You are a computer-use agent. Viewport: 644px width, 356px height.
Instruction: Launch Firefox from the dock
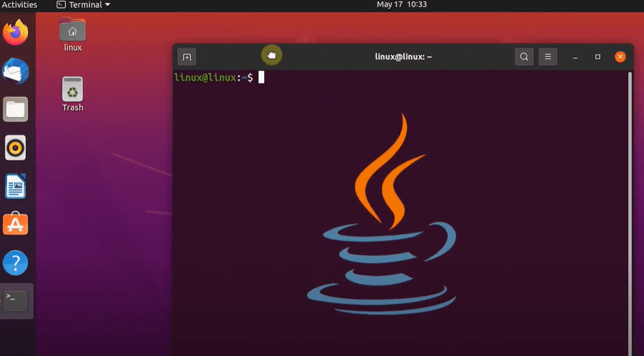pyautogui.click(x=16, y=33)
